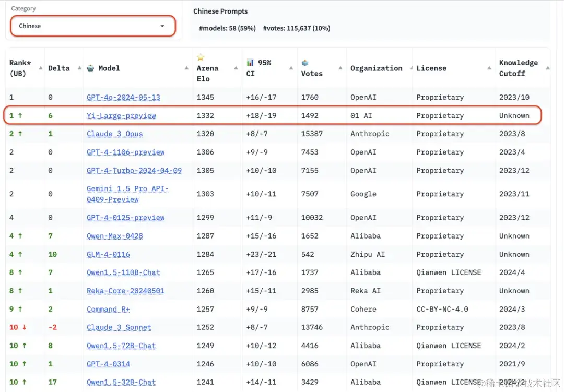Click the red rank 10 down-arrow cell

coord(18,327)
